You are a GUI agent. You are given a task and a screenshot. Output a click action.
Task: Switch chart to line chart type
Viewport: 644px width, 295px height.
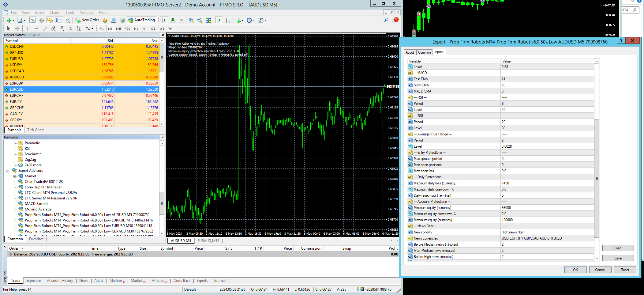point(181,20)
